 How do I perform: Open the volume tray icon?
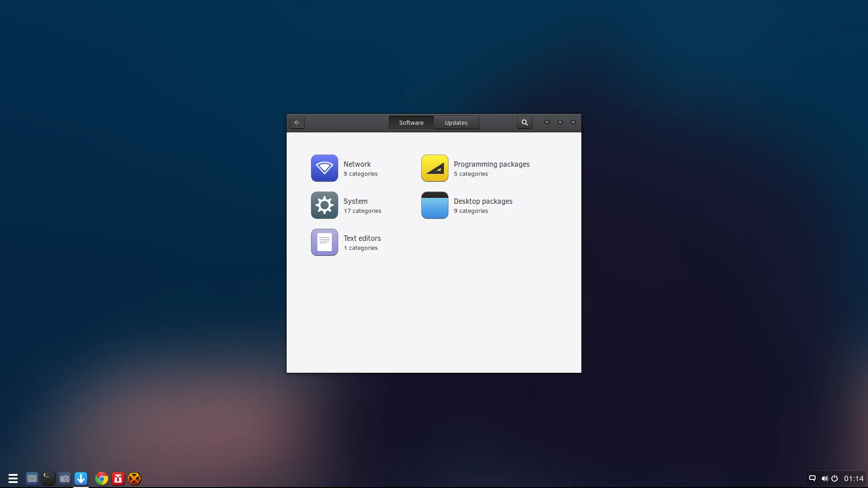(x=825, y=479)
